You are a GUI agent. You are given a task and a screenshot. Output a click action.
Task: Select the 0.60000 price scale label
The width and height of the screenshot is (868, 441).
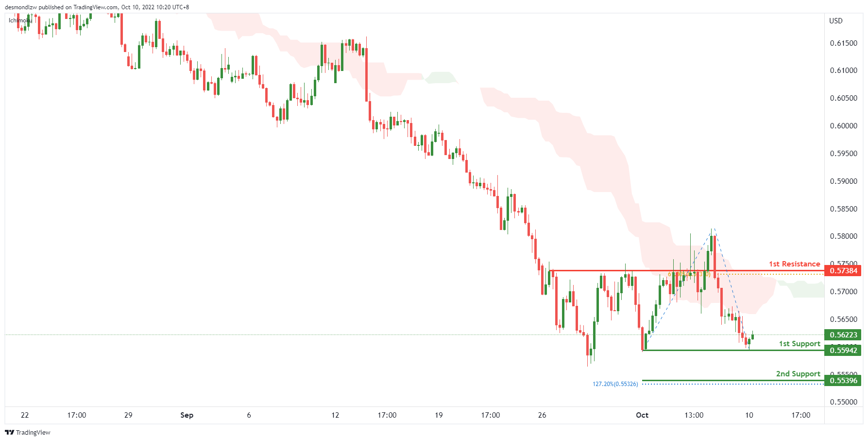click(843, 126)
